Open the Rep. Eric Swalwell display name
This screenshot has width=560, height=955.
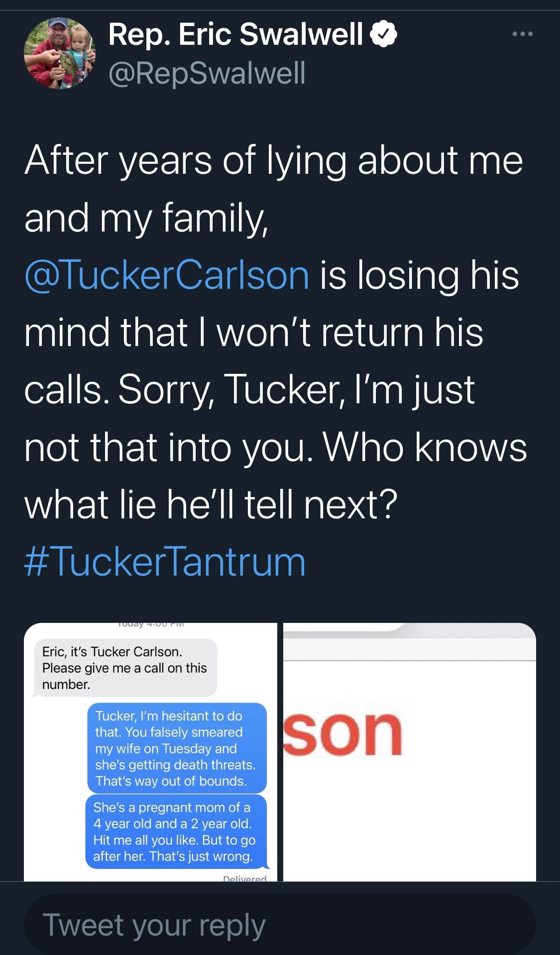pyautogui.click(x=235, y=34)
